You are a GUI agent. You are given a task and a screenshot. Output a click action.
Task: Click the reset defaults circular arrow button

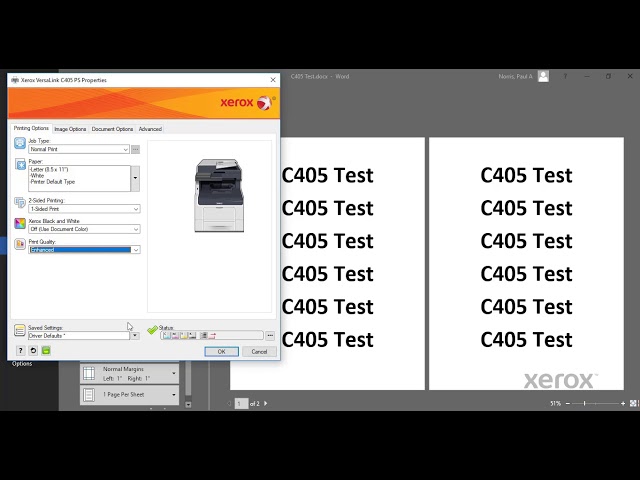33,351
